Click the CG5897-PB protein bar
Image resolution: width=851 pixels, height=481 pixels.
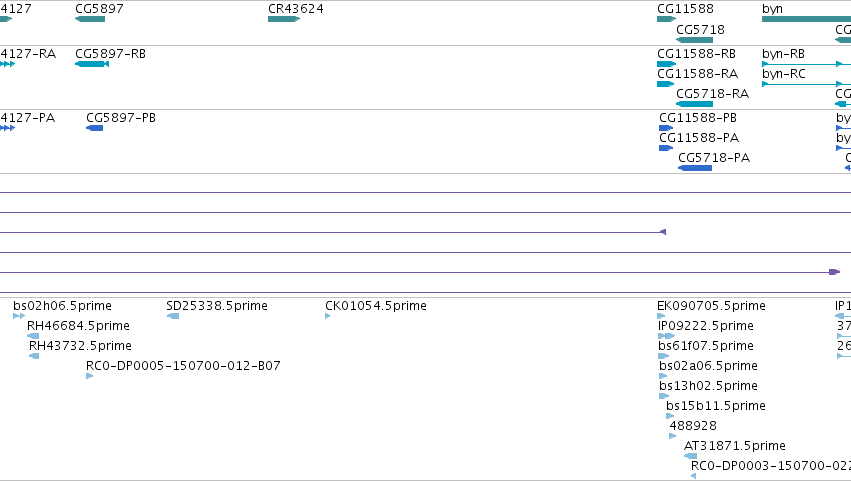click(x=94, y=128)
